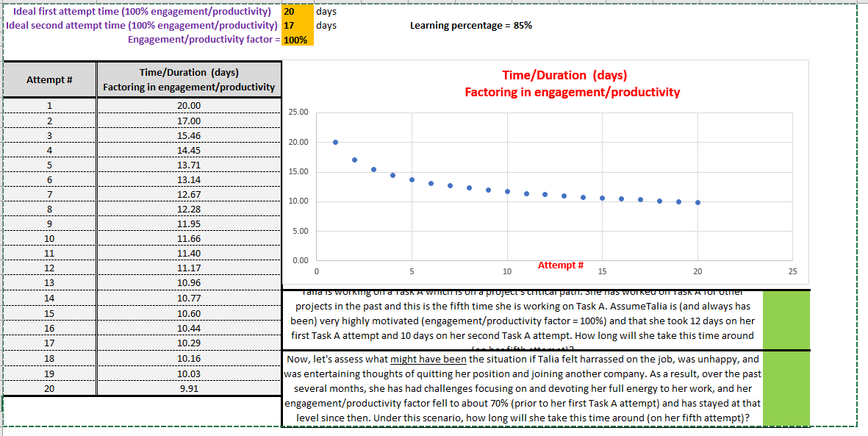Click the 5.00 label on chart vertical axis
The image size is (868, 436).
[300, 230]
